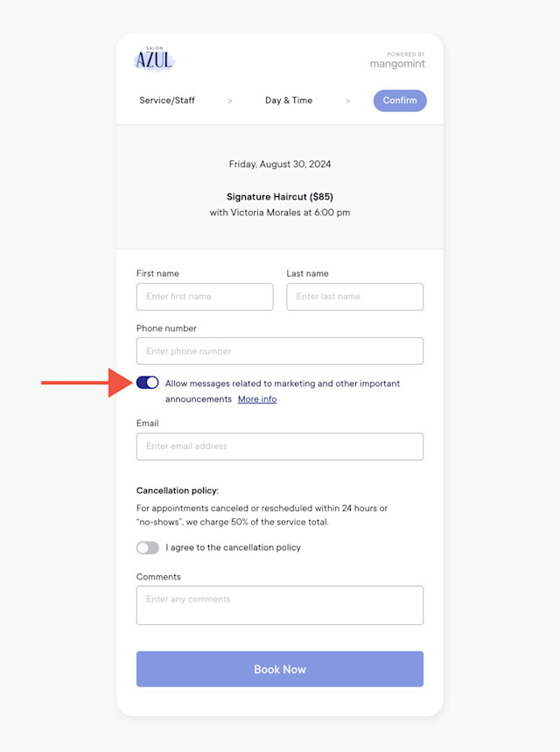
Task: Open the More info link
Action: (x=257, y=399)
